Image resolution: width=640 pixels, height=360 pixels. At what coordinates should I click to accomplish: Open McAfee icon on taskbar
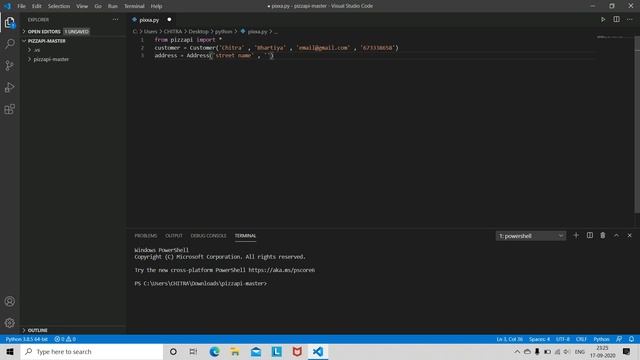pyautogui.click(x=297, y=351)
